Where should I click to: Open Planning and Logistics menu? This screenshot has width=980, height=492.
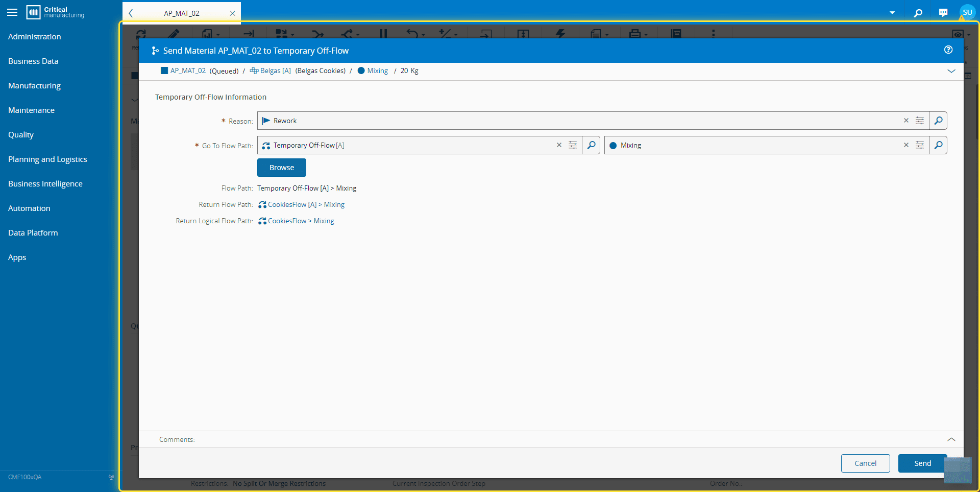tap(47, 159)
